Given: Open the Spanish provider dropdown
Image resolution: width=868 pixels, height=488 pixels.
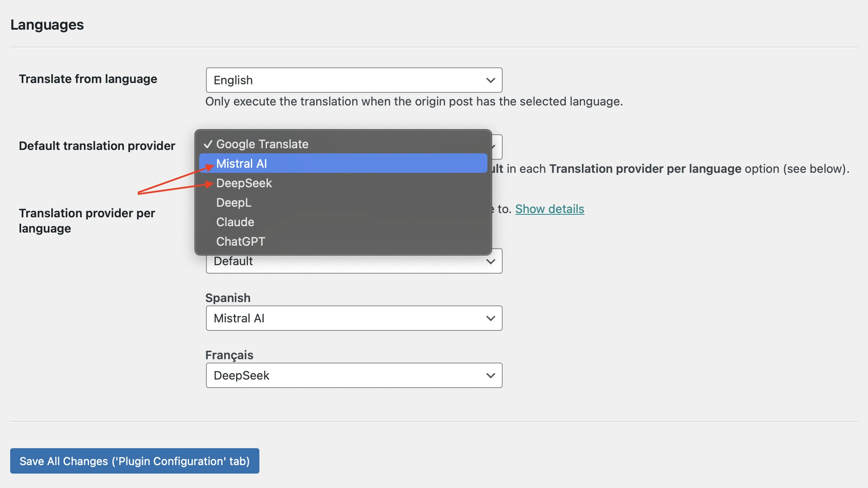Looking at the screenshot, I should point(353,318).
